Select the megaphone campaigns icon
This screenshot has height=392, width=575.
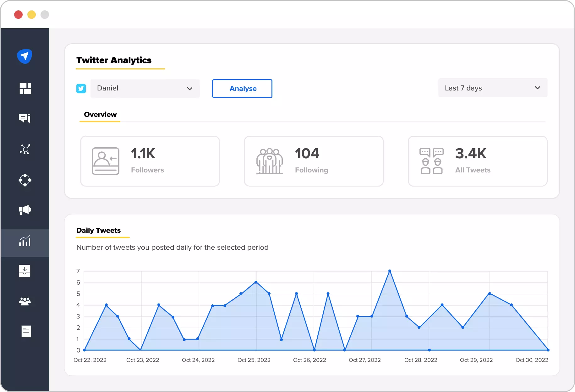[25, 210]
